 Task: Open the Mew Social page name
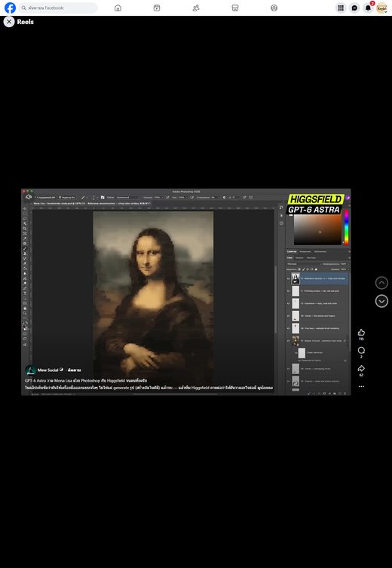pyautogui.click(x=47, y=370)
